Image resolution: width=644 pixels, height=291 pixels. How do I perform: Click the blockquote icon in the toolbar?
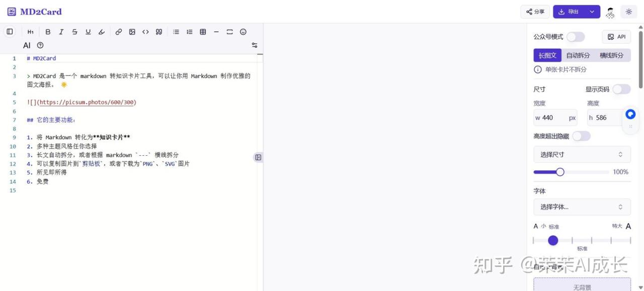(159, 32)
